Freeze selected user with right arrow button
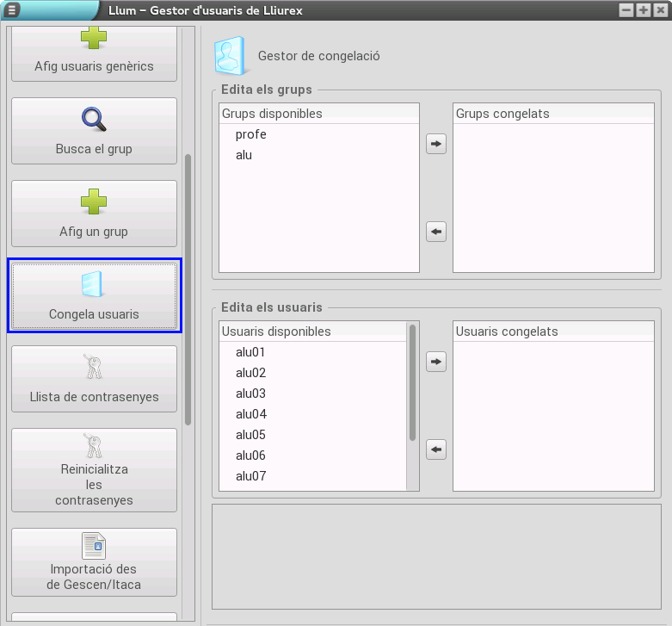 click(436, 362)
